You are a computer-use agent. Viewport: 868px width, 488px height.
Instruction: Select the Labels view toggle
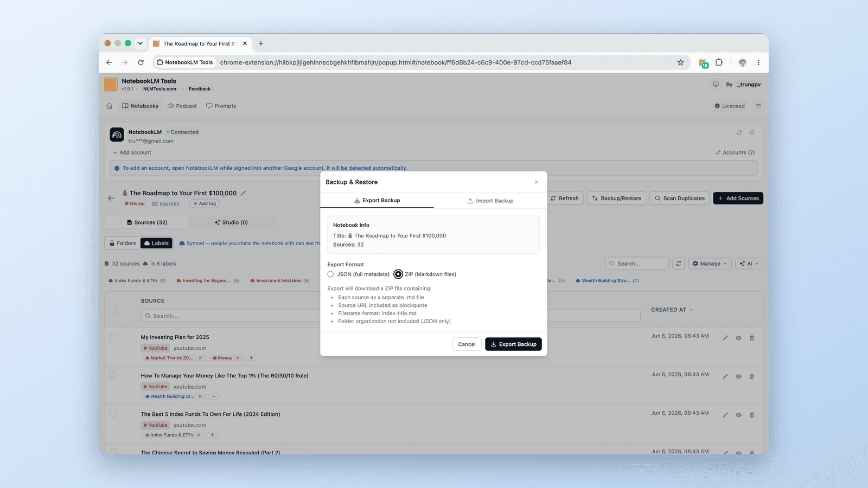point(156,243)
